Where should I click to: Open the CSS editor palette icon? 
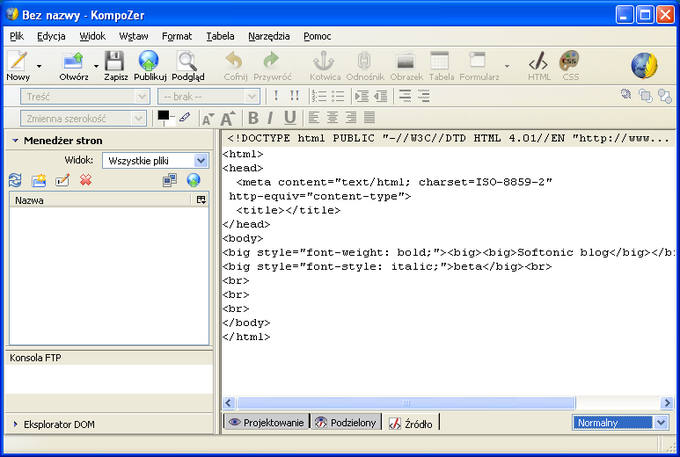[x=569, y=61]
